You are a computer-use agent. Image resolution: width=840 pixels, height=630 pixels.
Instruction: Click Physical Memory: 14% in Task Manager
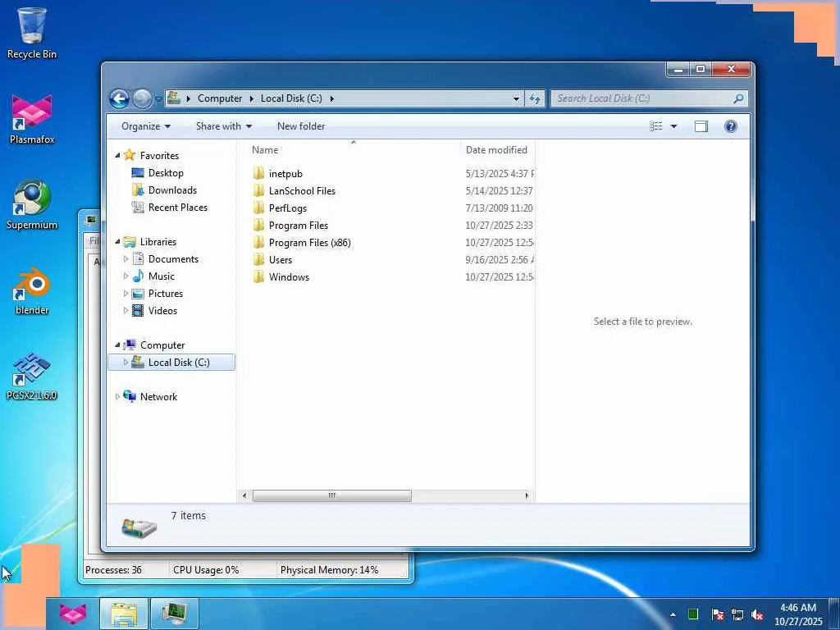(329, 570)
